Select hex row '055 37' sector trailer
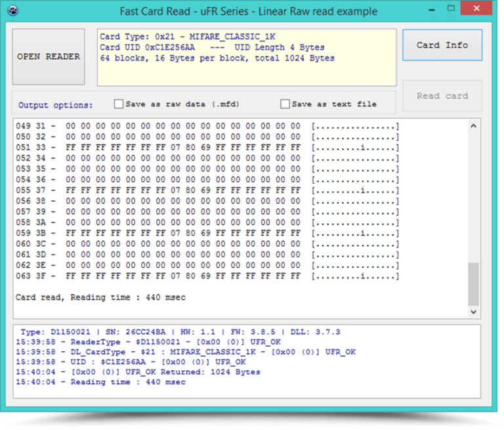This screenshot has height=430, width=504. click(207, 190)
